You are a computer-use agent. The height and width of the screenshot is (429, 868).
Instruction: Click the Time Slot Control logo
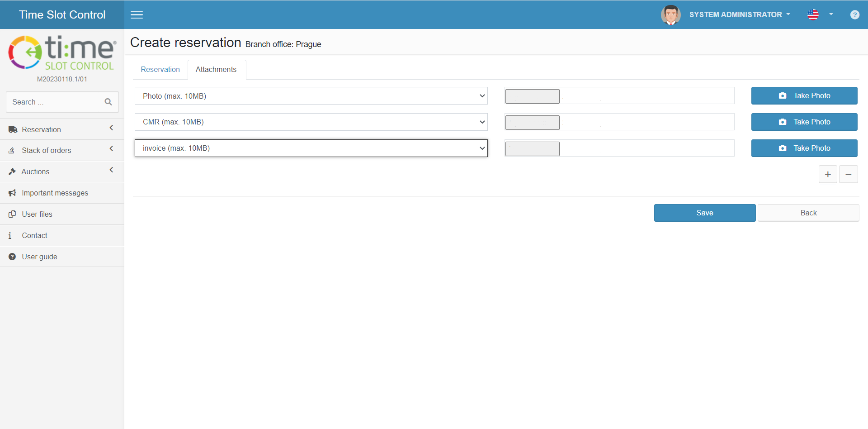(62, 53)
